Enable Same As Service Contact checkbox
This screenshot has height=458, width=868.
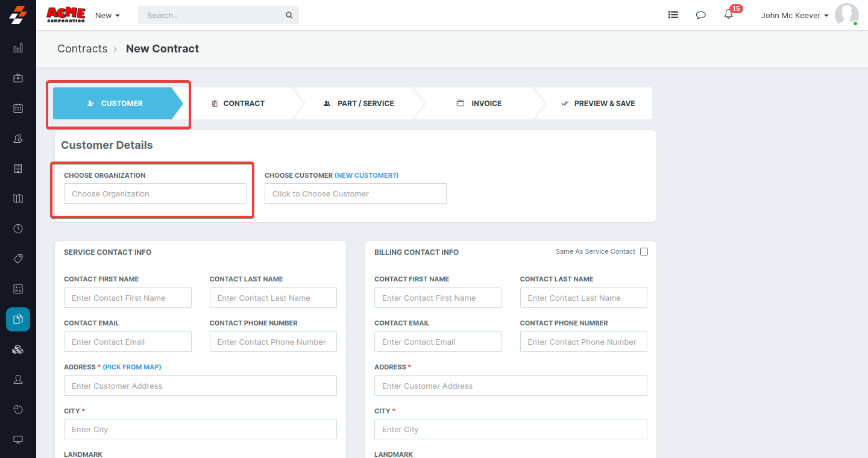tap(644, 252)
